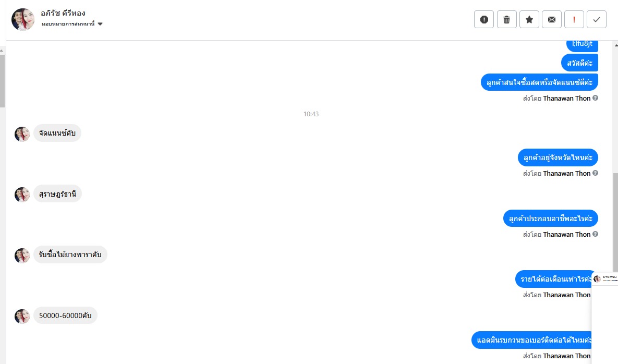Star this conversation as follow-up
This screenshot has height=364, width=618.
(529, 19)
